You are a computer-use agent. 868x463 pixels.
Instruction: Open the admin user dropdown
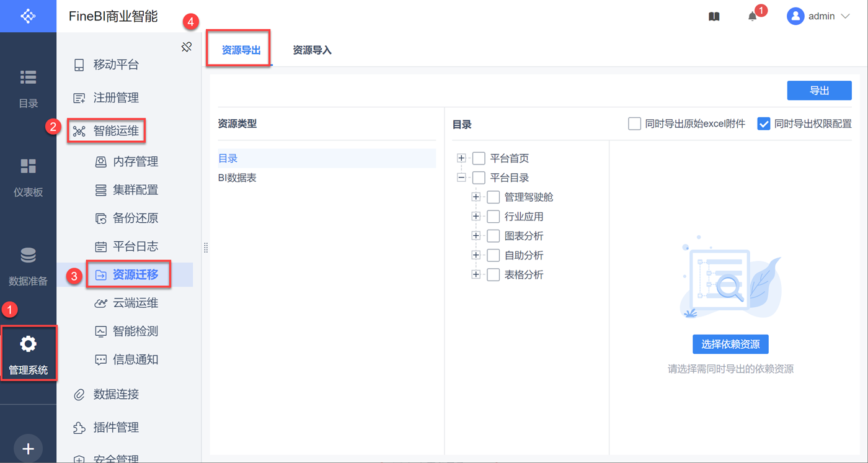tap(818, 17)
